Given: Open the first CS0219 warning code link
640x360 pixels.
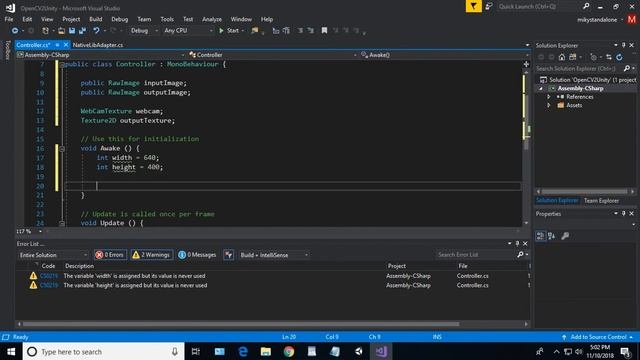Looking at the screenshot, I should tap(49, 276).
